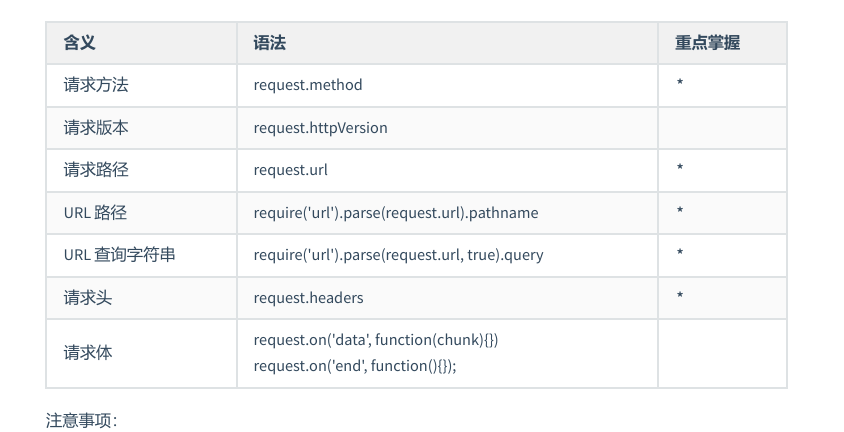
Task: Click the request.method syntax text
Action: [308, 85]
